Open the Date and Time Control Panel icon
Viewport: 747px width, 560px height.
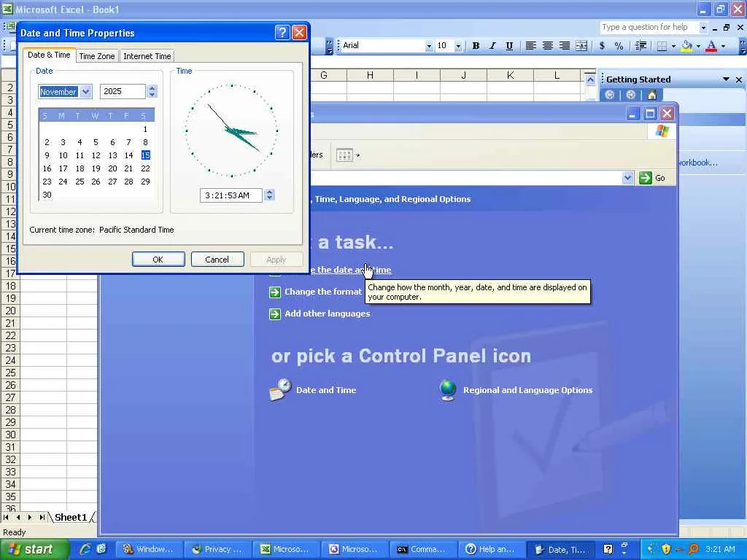(x=280, y=389)
